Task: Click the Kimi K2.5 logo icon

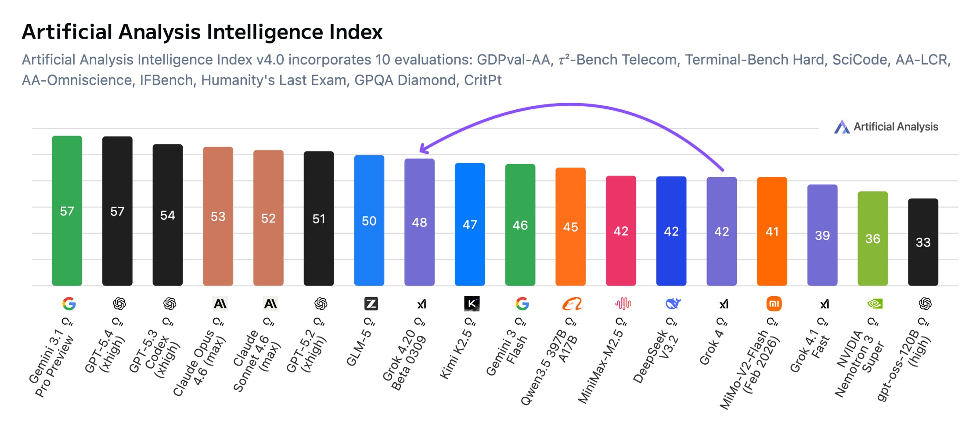Action: [x=472, y=304]
